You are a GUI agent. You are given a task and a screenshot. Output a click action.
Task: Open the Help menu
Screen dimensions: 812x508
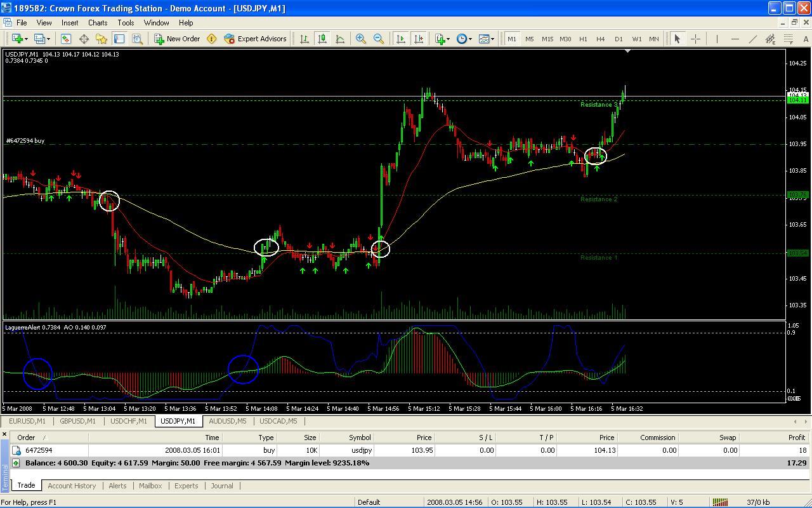pyautogui.click(x=186, y=22)
